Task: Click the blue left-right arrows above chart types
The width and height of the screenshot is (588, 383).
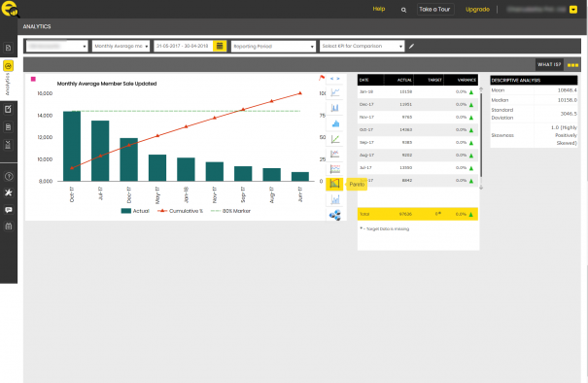Action: point(334,79)
